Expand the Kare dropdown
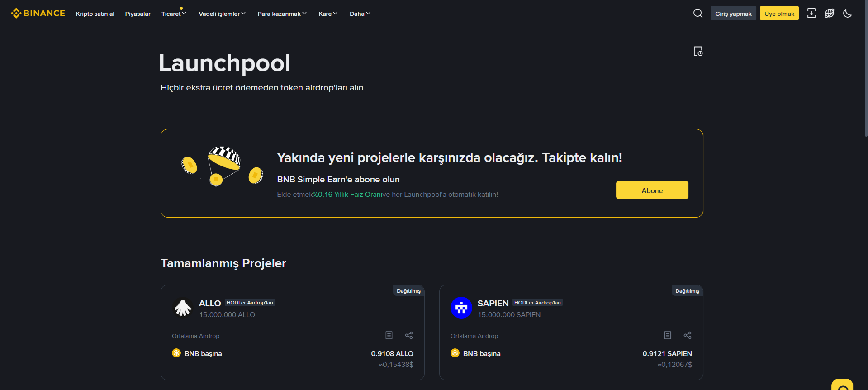The height and width of the screenshot is (390, 868). pos(328,14)
